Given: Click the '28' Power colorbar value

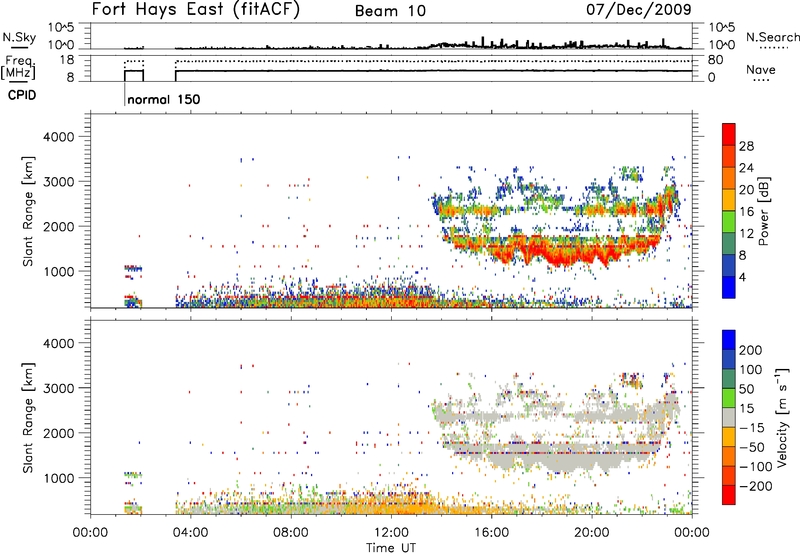Looking at the screenshot, I should click(x=746, y=146).
